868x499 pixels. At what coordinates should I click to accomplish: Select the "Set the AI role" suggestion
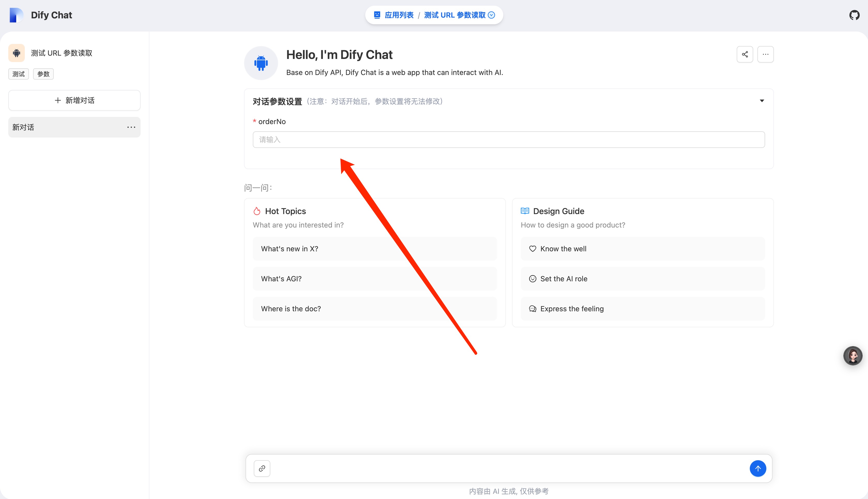pos(642,279)
